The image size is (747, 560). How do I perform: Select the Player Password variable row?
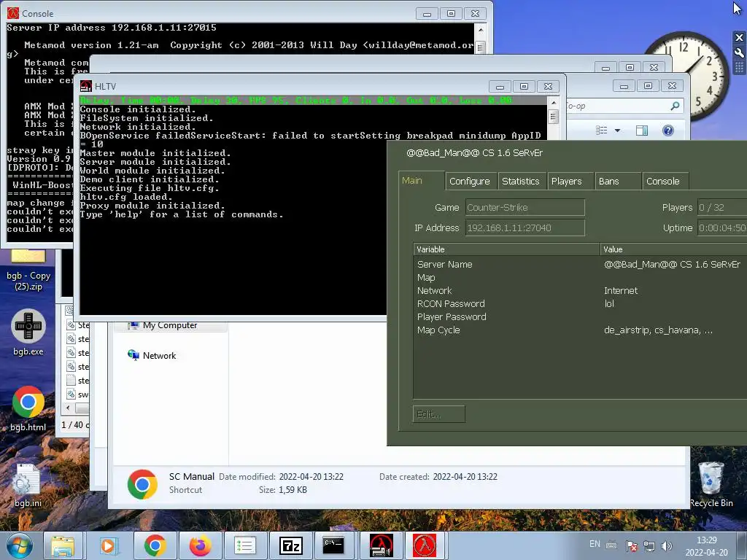point(580,316)
